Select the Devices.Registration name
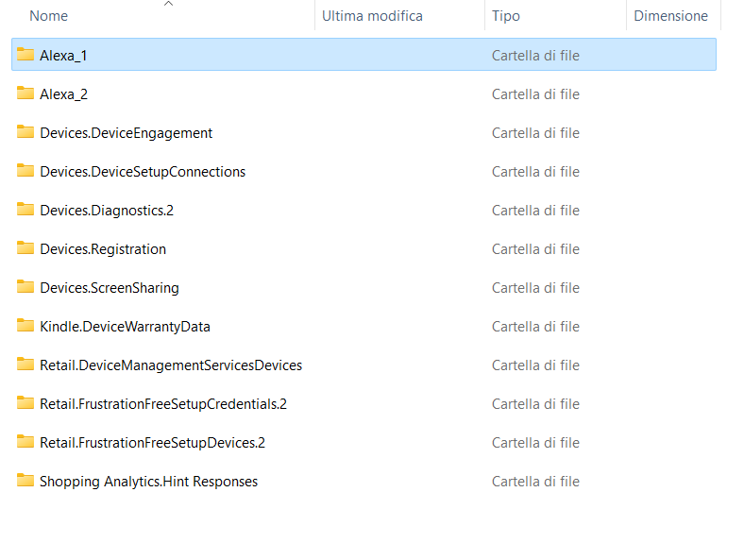The height and width of the screenshot is (560, 744). click(103, 249)
